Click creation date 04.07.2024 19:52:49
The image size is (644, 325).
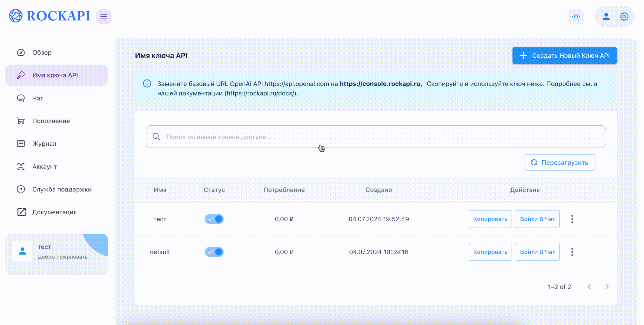coord(379,219)
